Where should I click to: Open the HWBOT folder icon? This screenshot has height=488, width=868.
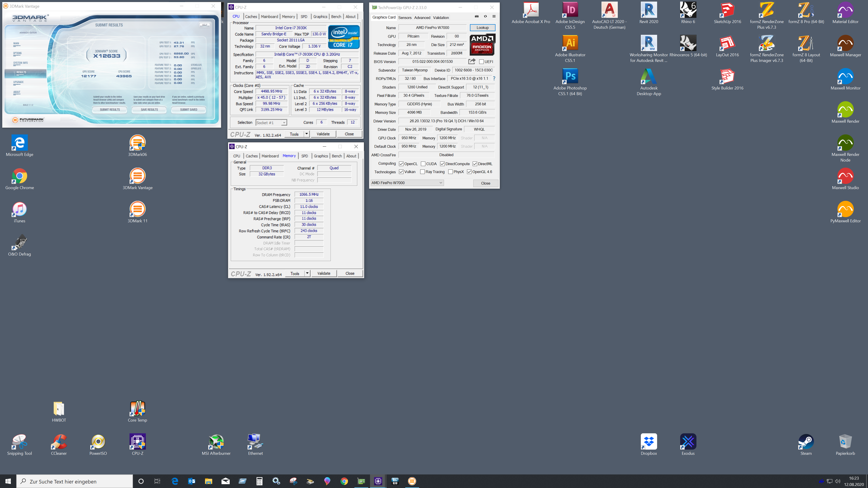(59, 411)
